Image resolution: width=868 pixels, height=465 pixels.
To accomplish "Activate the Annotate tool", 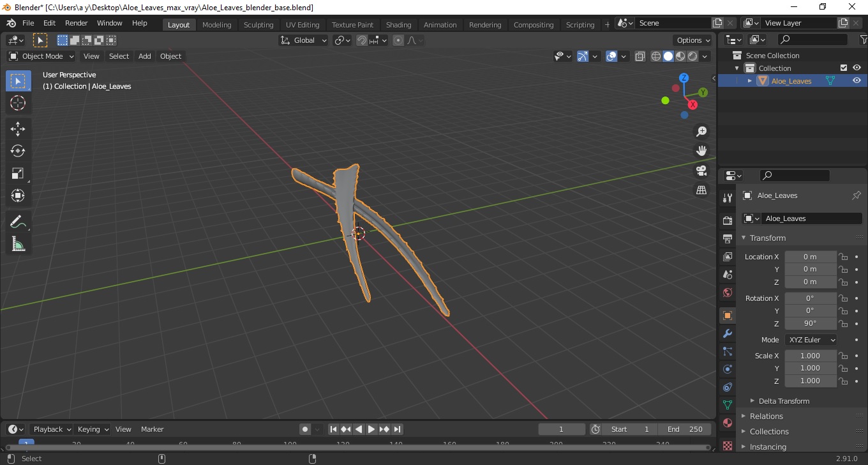I will 18,222.
